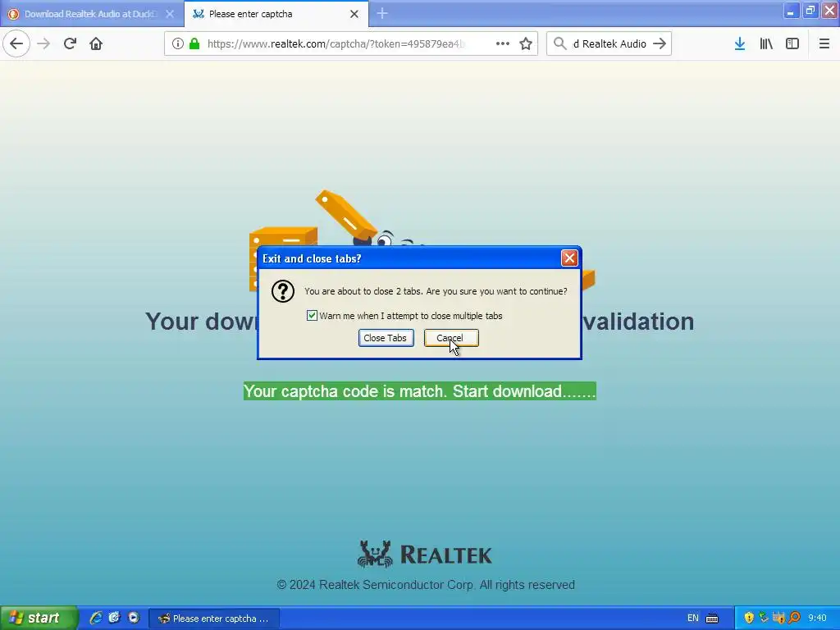Click the question mark dialog icon

283,291
